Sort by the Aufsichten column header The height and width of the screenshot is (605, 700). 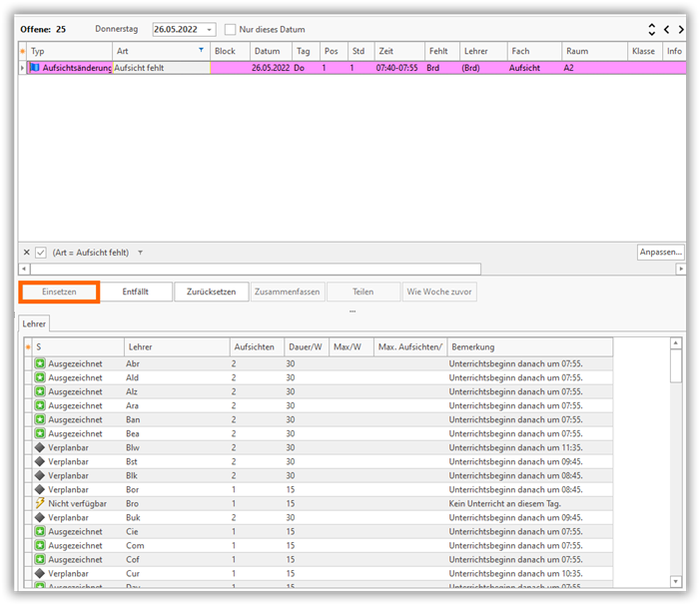(255, 346)
